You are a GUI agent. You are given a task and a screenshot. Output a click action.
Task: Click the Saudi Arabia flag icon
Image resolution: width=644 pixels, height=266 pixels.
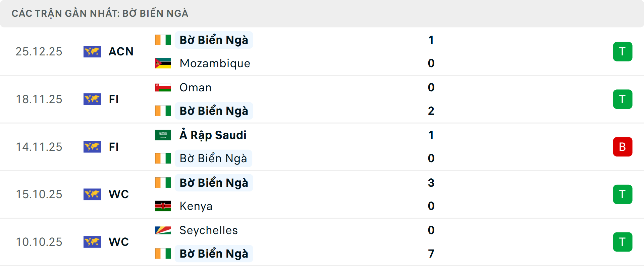tap(163, 135)
